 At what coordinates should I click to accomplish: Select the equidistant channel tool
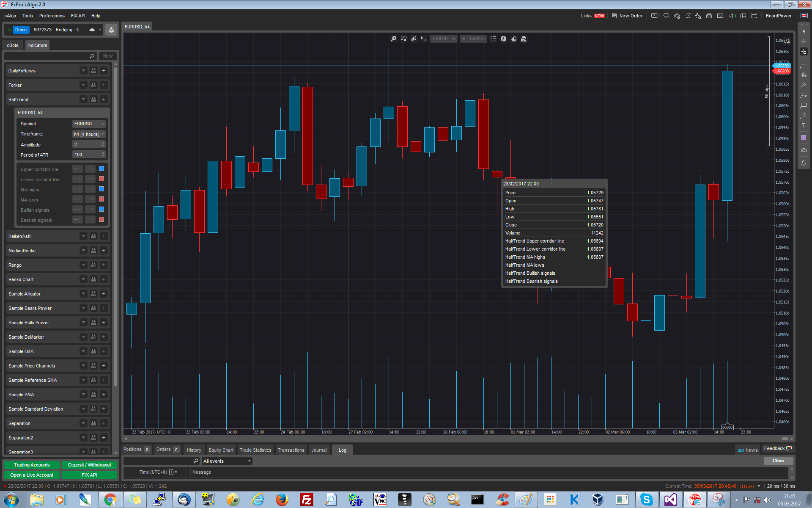[804, 75]
